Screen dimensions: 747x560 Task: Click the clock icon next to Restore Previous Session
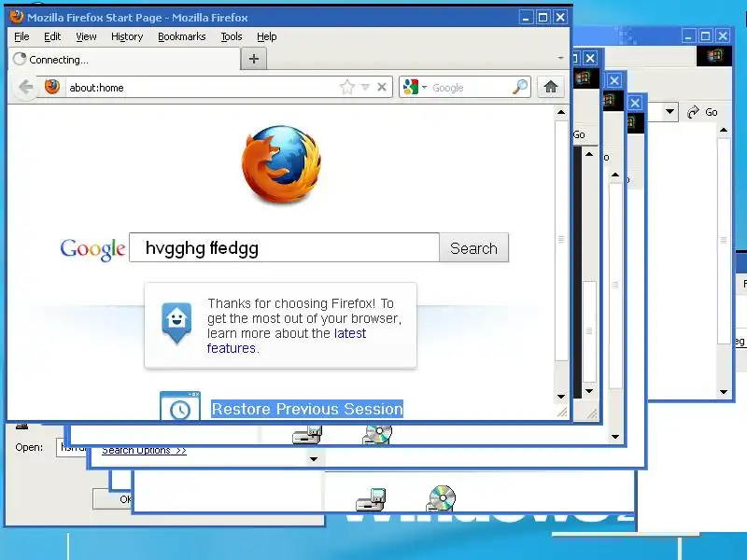pos(180,406)
